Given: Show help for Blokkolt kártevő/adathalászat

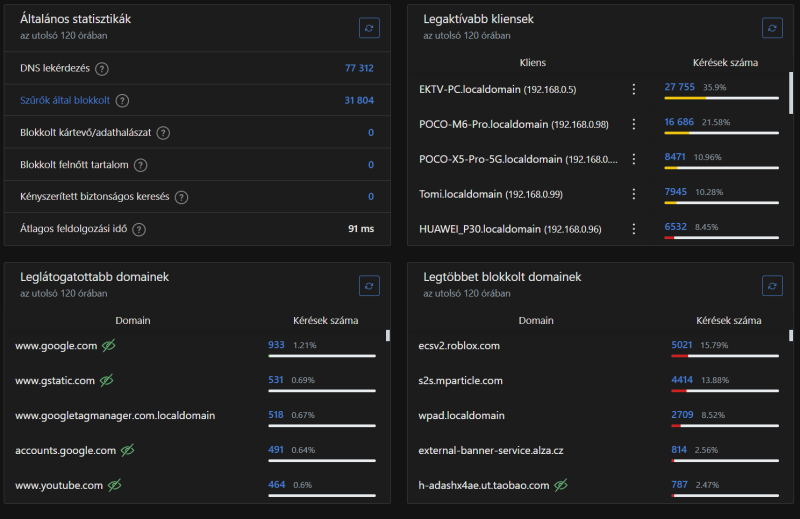Looking at the screenshot, I should (x=163, y=133).
